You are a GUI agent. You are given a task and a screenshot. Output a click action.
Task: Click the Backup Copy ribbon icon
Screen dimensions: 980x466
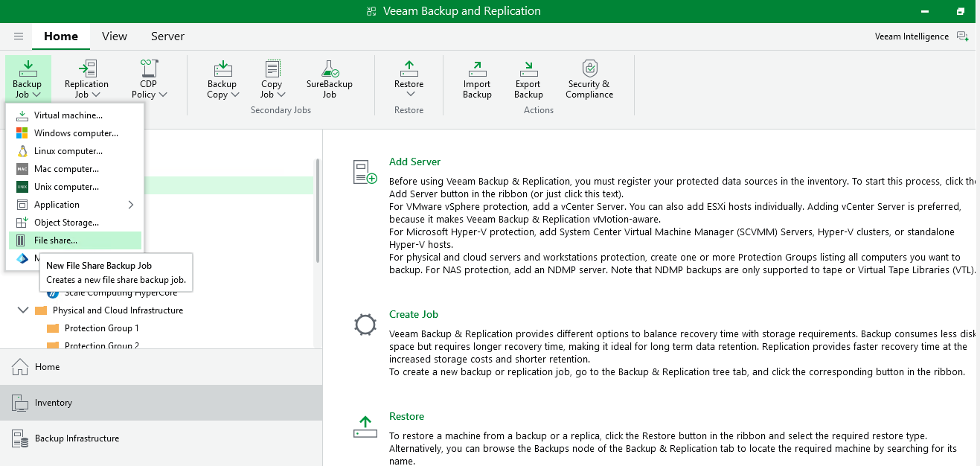(x=222, y=68)
